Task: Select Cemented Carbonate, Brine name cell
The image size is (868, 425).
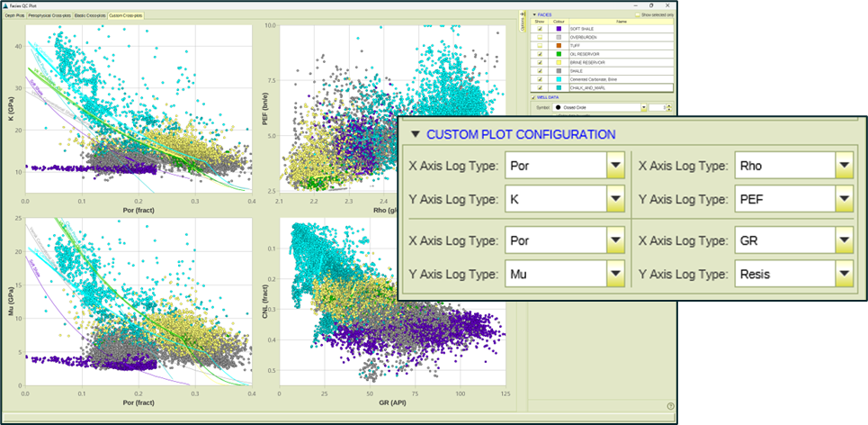Action: pyautogui.click(x=622, y=79)
